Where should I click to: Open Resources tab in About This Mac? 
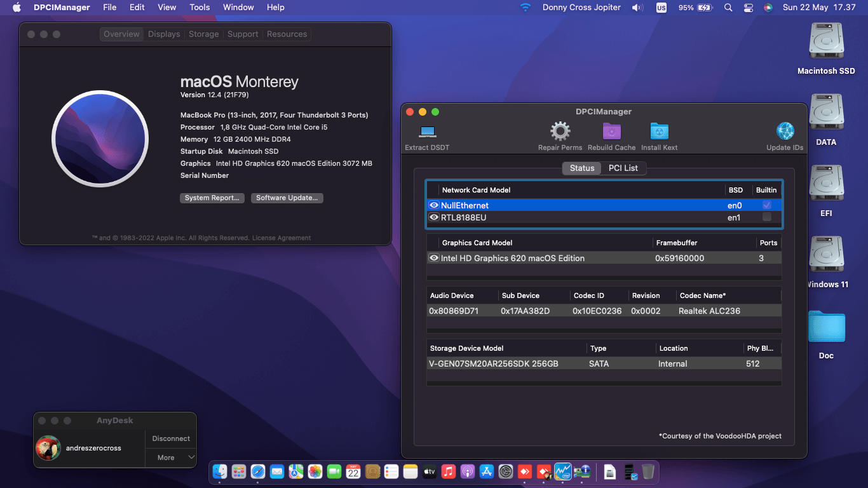click(x=287, y=34)
